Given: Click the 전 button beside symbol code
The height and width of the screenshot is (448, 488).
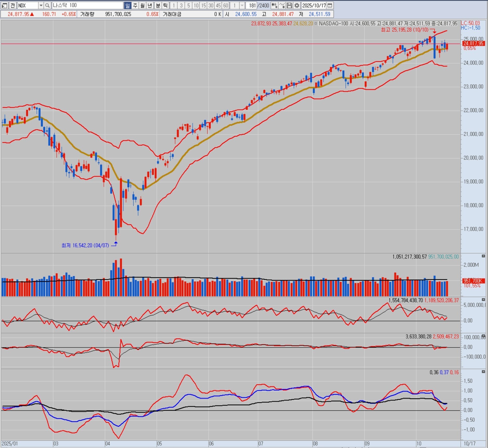Looking at the screenshot, I should coord(13,5).
